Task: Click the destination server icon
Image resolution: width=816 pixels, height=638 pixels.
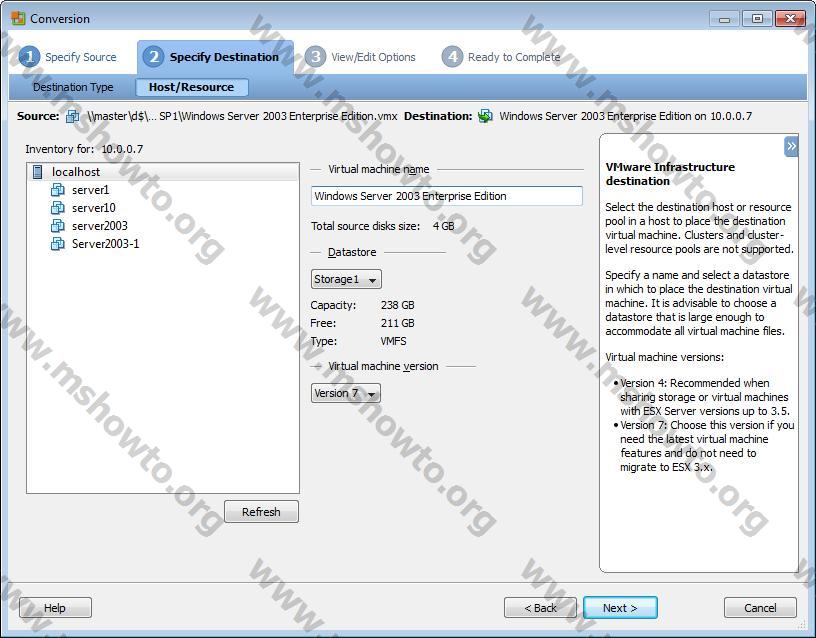Action: tap(485, 116)
